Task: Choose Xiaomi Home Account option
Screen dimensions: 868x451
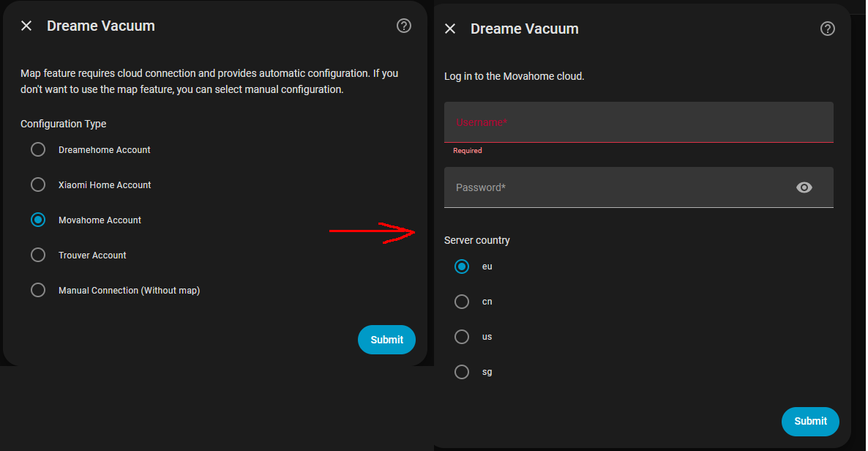Action: (x=38, y=184)
